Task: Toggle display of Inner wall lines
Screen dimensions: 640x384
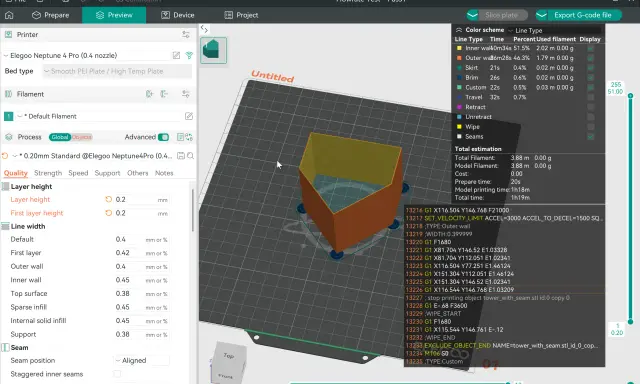Action: (590, 48)
